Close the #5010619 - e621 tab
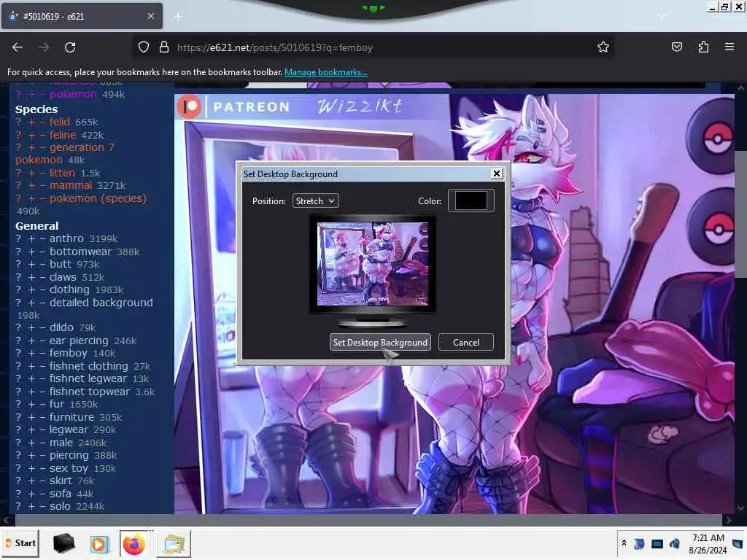The height and width of the screenshot is (560, 747). click(150, 16)
